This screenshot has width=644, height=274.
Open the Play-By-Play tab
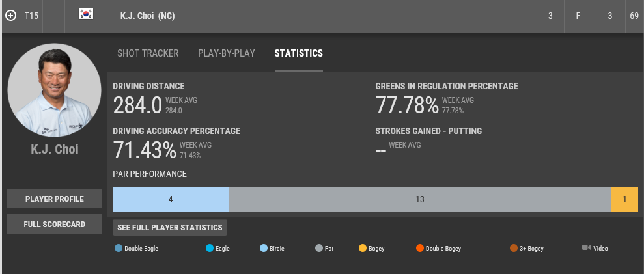[227, 53]
